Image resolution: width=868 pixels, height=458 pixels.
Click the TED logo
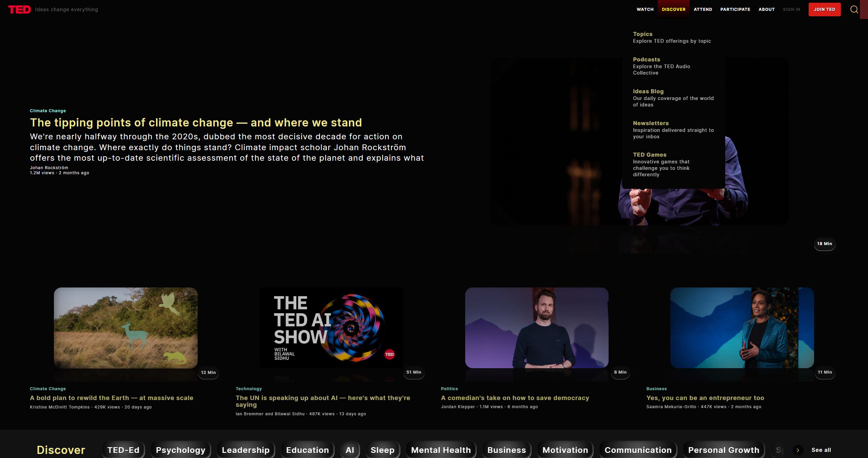(x=20, y=9)
